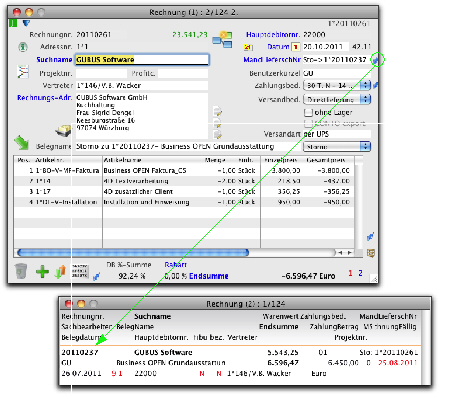Click the positions table horizontal scrollbar thumb
Viewport: 449px width, 399px height.
133,253
